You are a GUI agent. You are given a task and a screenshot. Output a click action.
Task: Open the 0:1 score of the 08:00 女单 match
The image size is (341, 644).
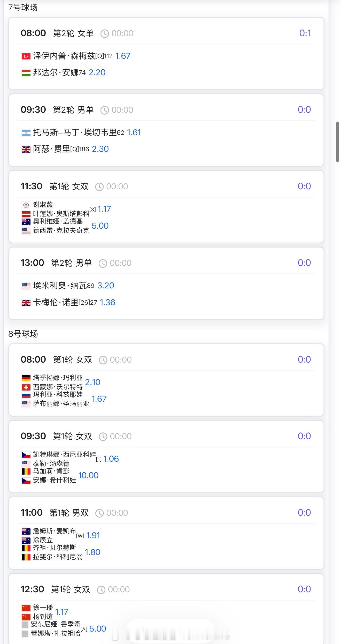coord(305,33)
